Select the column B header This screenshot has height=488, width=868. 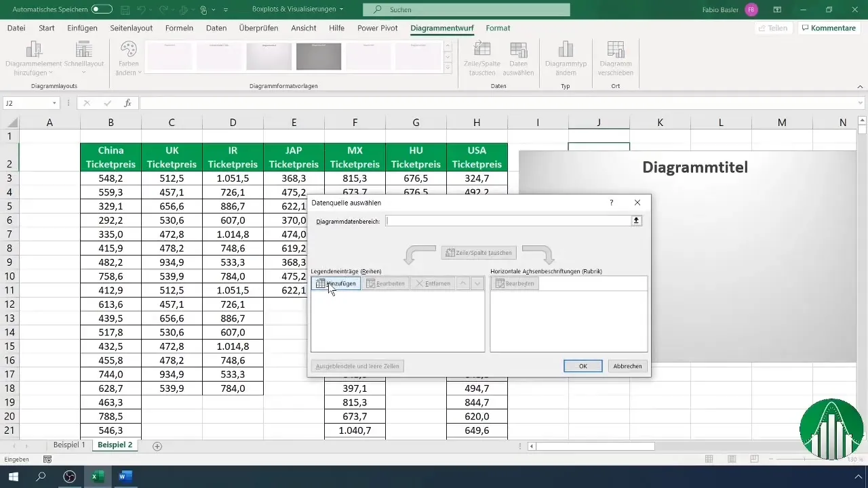click(x=111, y=122)
